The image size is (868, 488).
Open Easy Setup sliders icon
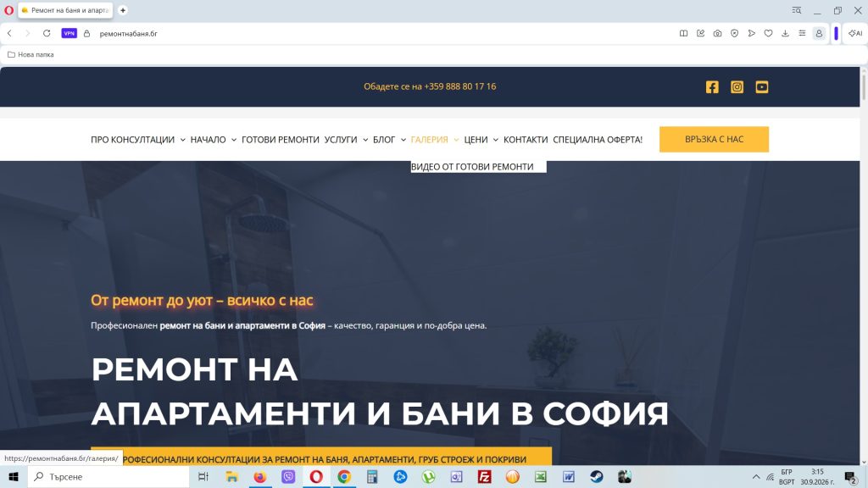(802, 33)
